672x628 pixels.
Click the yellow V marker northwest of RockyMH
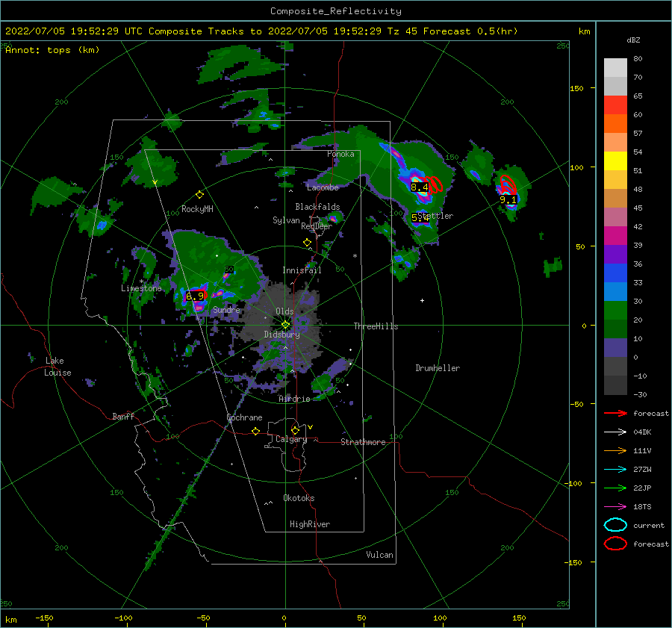click(x=155, y=183)
